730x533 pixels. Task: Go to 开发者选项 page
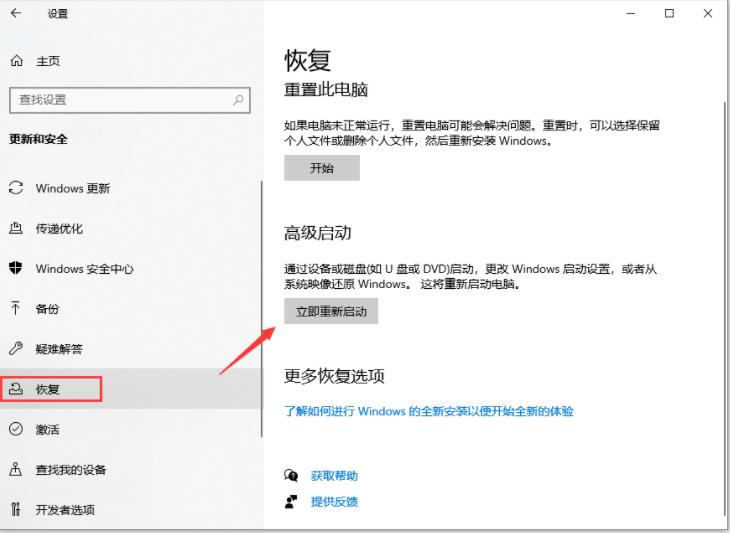65,510
